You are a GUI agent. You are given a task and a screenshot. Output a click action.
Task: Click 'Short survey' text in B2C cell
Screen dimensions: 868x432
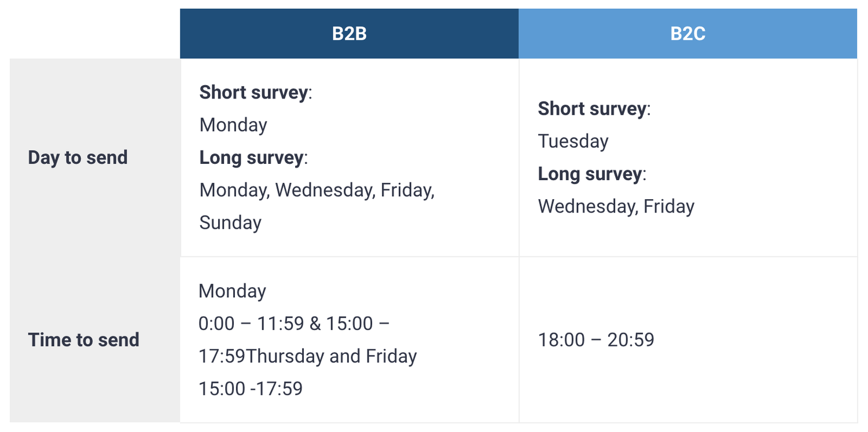pyautogui.click(x=592, y=109)
